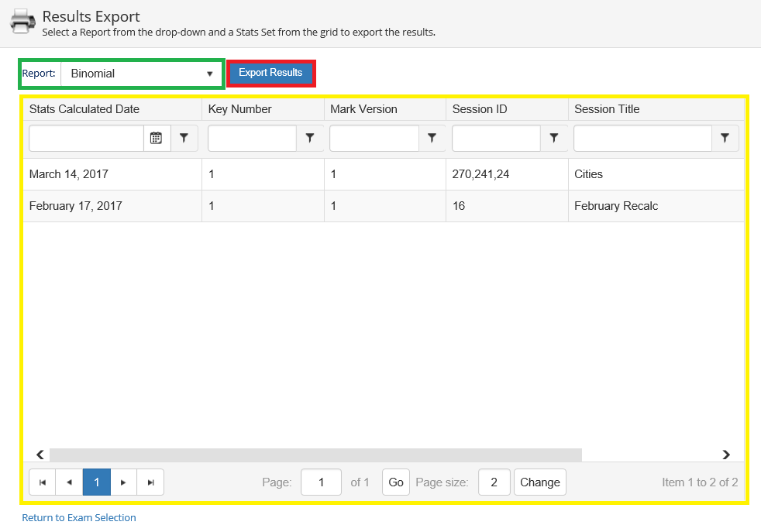
Task: Select the February Recalc row
Action: pos(615,206)
